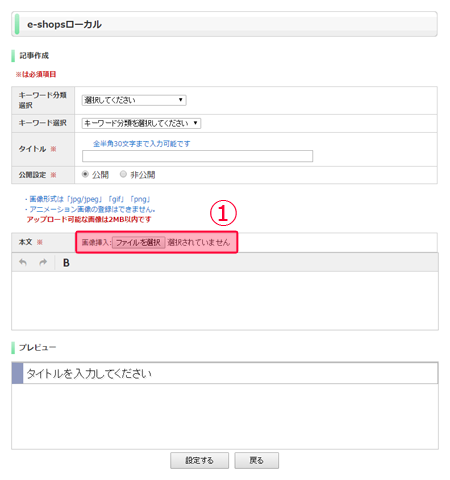The width and height of the screenshot is (450, 480).
Task: Select the 公開 radio button
Action: coord(85,174)
